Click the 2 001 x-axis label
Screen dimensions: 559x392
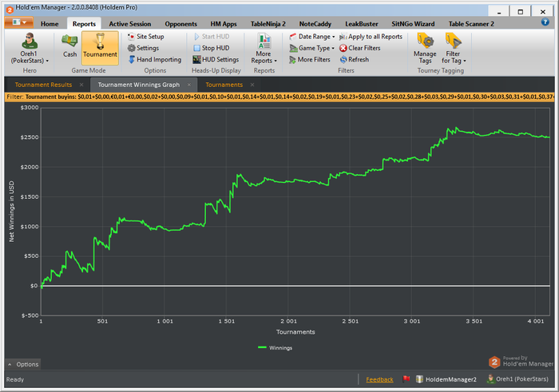tap(288, 322)
